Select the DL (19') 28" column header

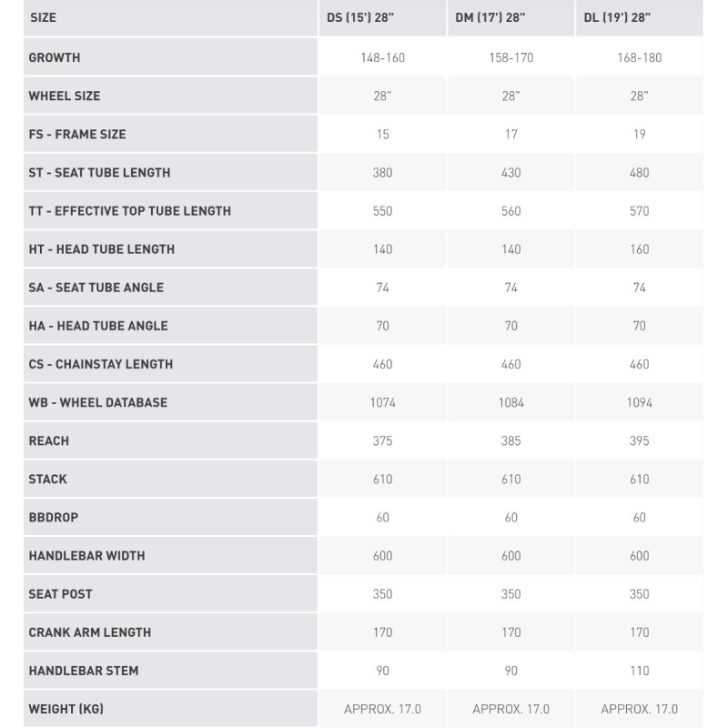pos(617,17)
